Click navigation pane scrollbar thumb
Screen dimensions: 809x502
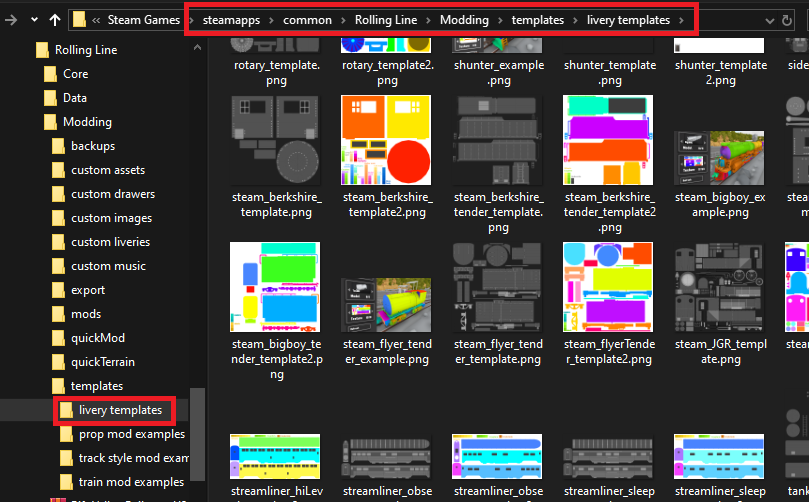click(197, 433)
